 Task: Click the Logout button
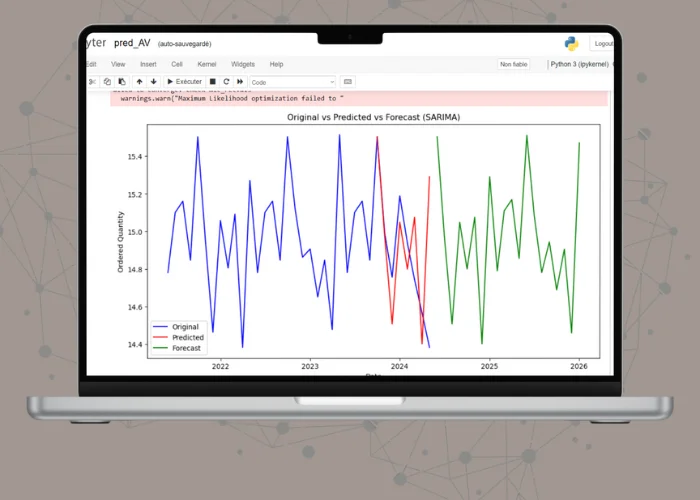coord(603,44)
